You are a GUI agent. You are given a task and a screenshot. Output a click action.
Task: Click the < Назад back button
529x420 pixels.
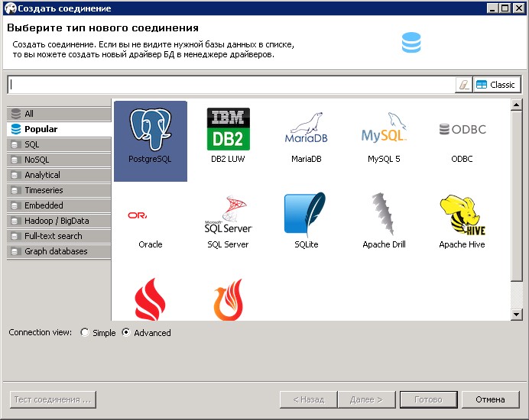309,400
